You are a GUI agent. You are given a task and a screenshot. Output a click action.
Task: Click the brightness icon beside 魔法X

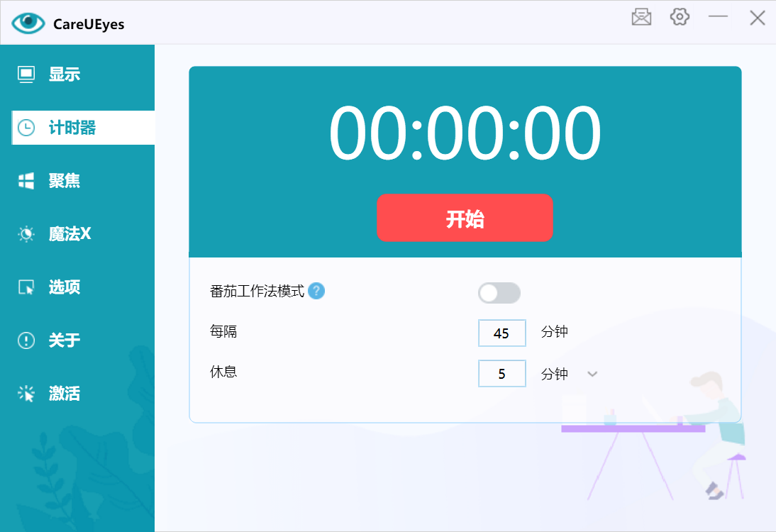[x=26, y=233]
